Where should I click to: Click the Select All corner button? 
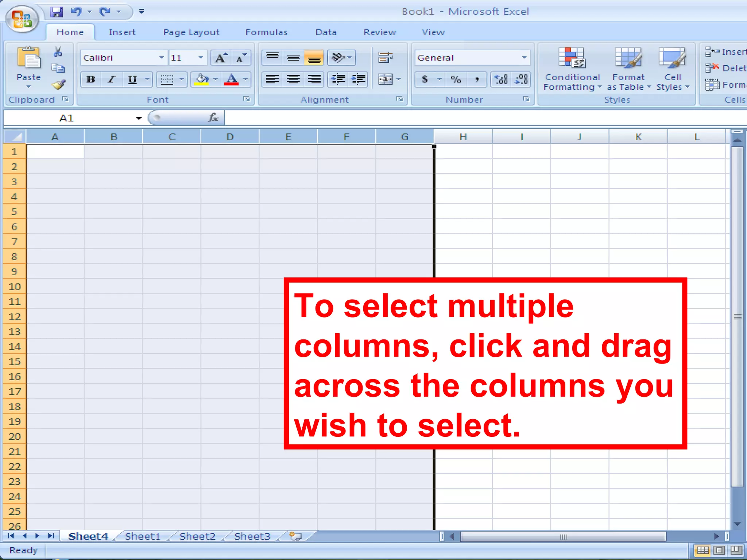coord(15,137)
